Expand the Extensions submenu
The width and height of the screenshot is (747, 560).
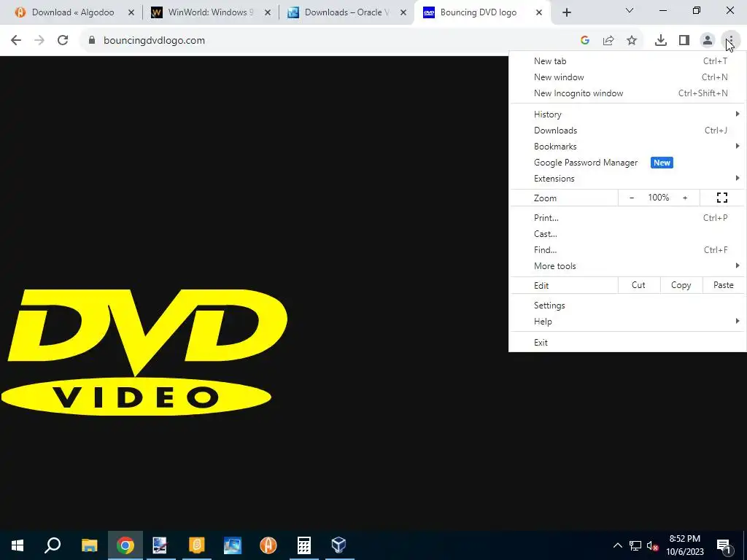[x=627, y=179]
